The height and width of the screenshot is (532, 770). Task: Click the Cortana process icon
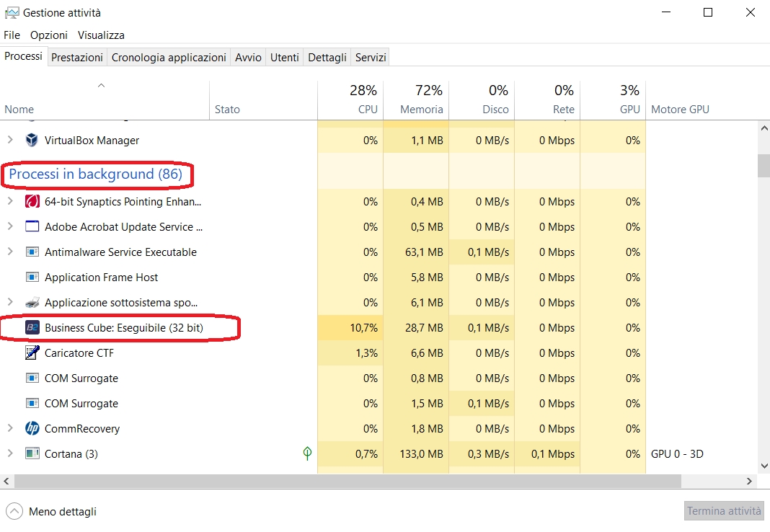(32, 454)
